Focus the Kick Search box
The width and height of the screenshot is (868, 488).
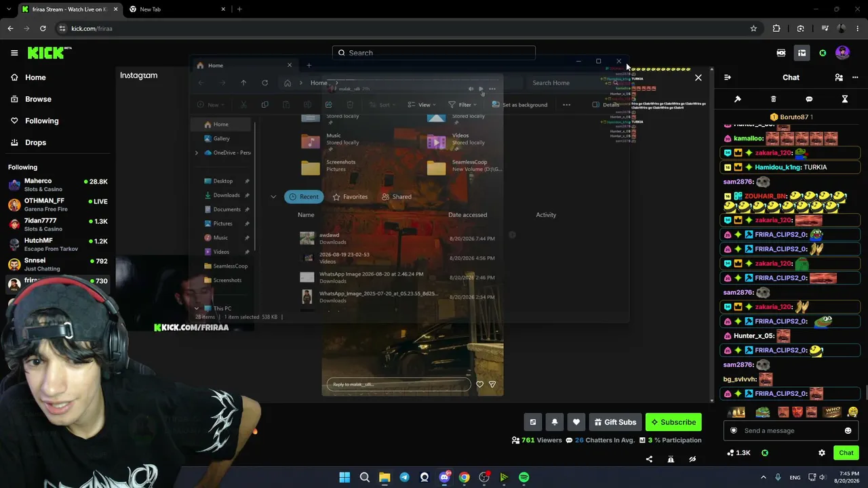[434, 53]
